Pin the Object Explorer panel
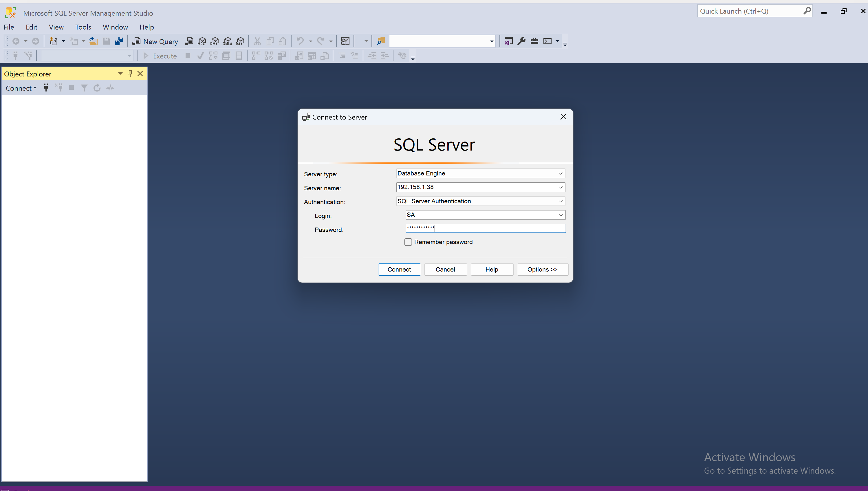This screenshot has width=868, height=491. [x=130, y=74]
